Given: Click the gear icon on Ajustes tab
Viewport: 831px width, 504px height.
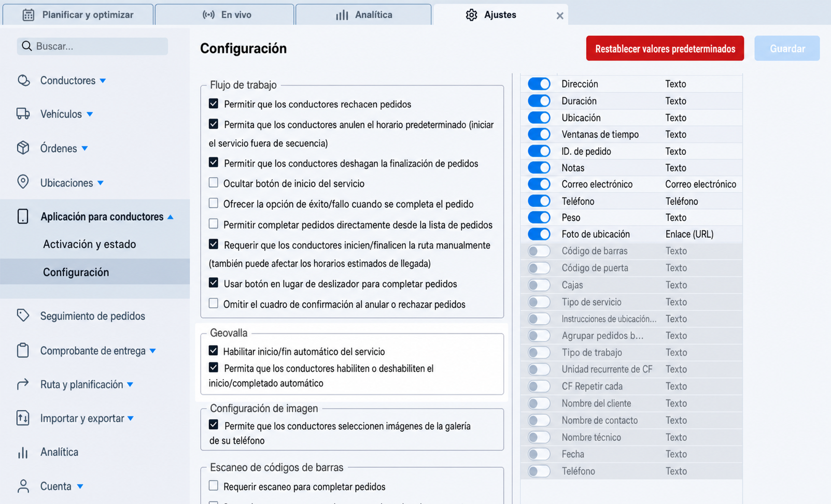Looking at the screenshot, I should 471,15.
